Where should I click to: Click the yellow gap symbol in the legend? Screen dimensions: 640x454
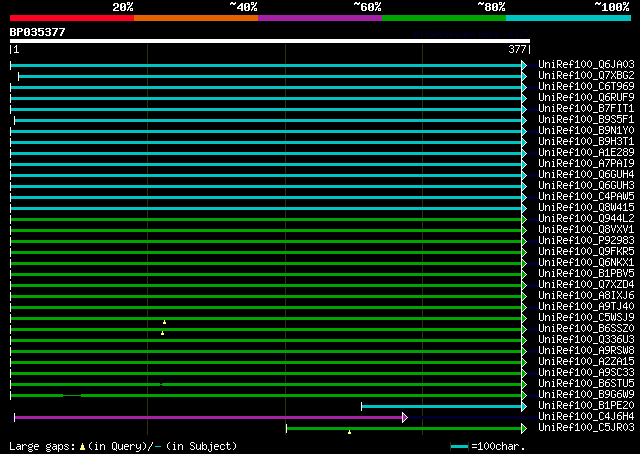[82, 447]
